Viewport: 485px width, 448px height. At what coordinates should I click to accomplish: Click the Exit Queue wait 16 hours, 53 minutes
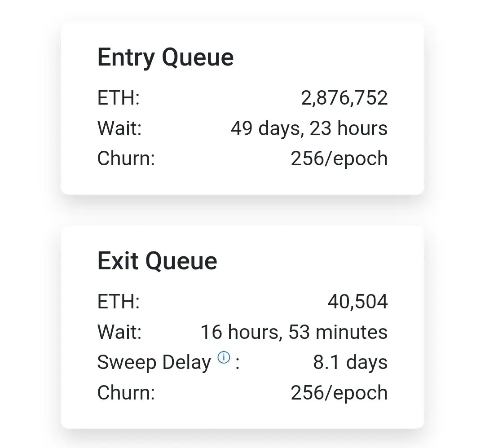[x=294, y=332]
